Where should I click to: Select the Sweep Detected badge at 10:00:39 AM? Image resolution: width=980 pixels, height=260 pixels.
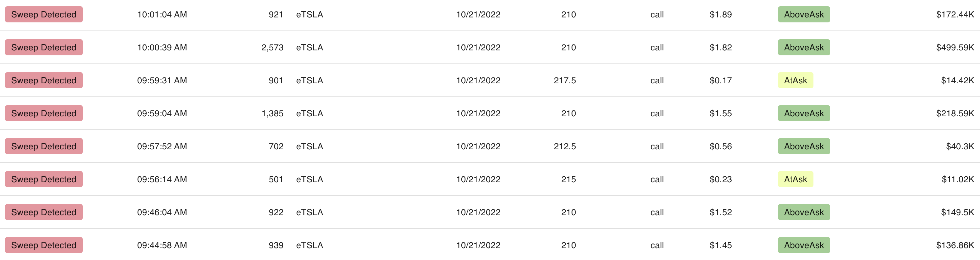click(x=44, y=48)
